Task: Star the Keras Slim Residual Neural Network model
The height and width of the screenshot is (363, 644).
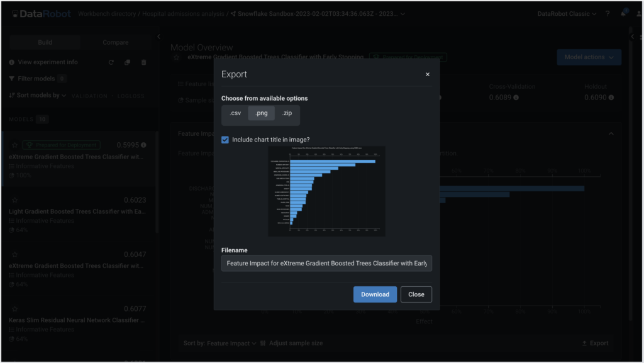Action: (15, 309)
